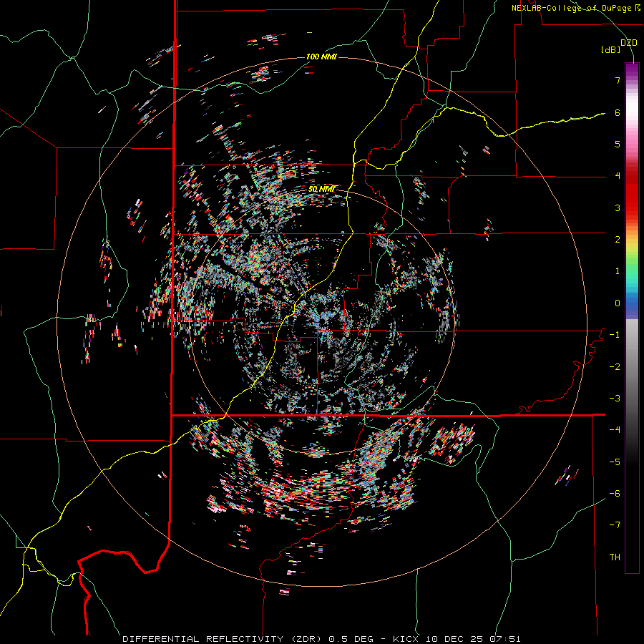This screenshot has height=644, width=644.
Task: Click the 50 NMI range ring label
Action: point(321,189)
